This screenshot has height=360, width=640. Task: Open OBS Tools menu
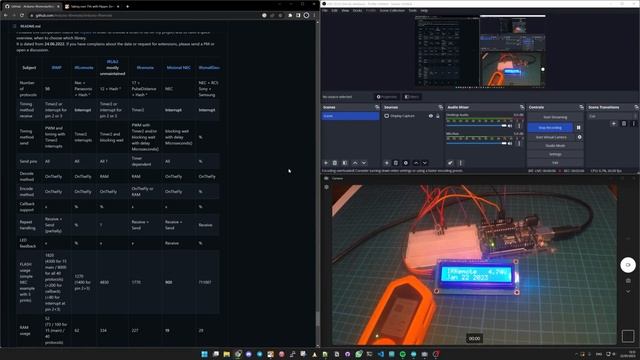413,10
